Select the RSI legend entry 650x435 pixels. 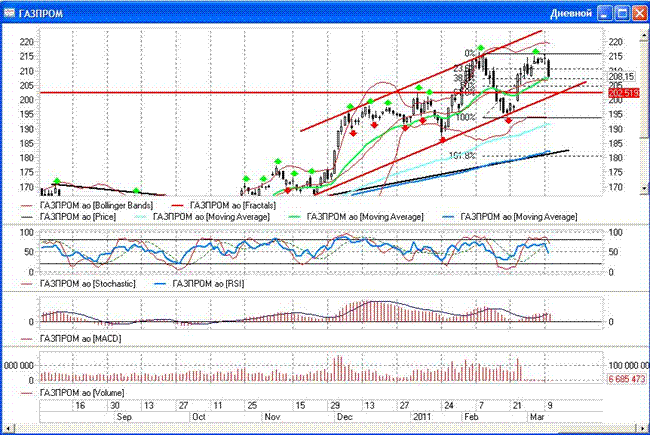(x=199, y=284)
